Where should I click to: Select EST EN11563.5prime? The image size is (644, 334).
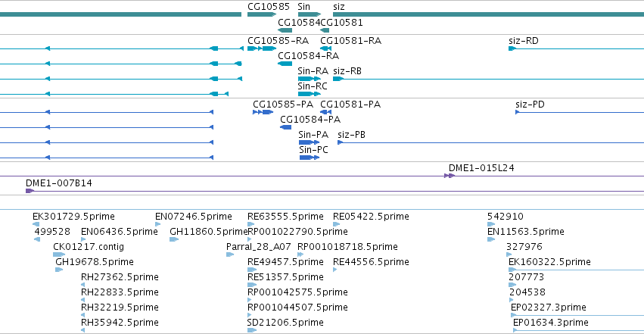pyautogui.click(x=491, y=239)
